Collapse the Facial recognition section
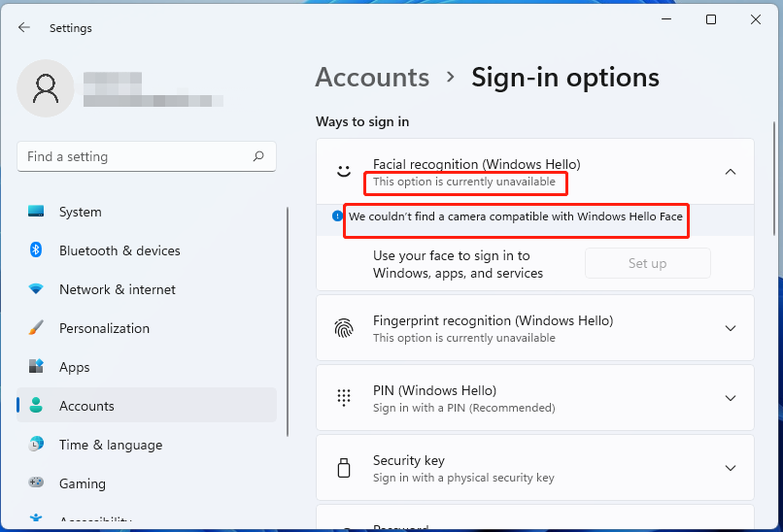This screenshot has height=532, width=783. [x=731, y=172]
